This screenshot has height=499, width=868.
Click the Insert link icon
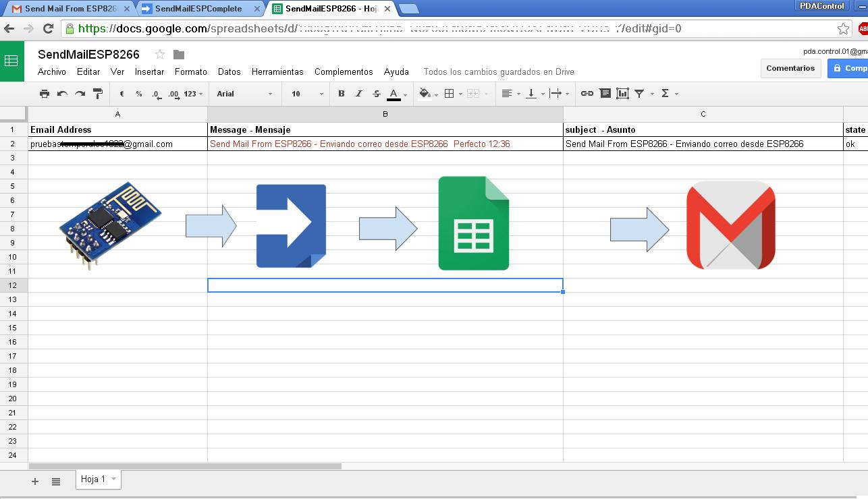click(x=587, y=94)
